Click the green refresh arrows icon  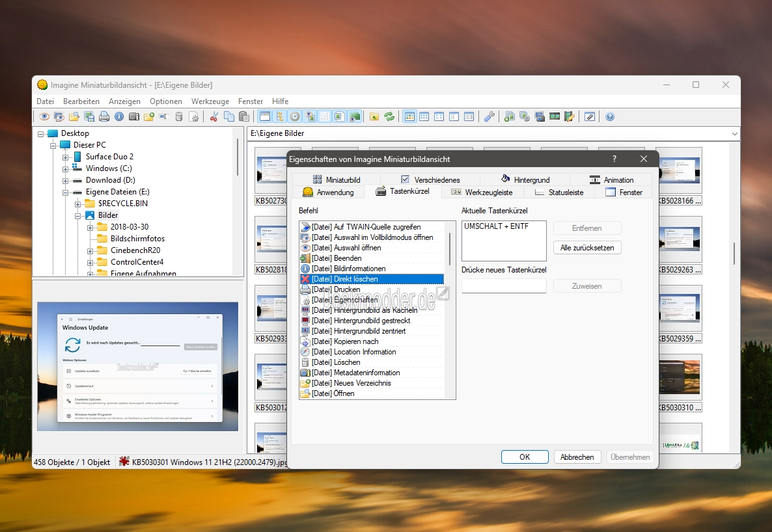(x=389, y=116)
